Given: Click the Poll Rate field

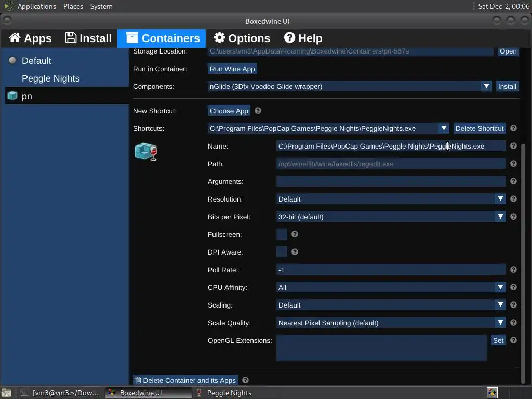Looking at the screenshot, I should click(391, 270).
